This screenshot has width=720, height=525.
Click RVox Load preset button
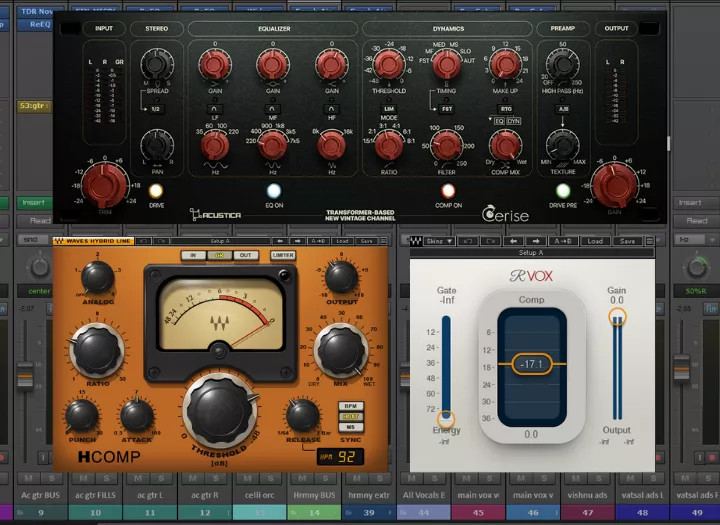[x=595, y=241]
